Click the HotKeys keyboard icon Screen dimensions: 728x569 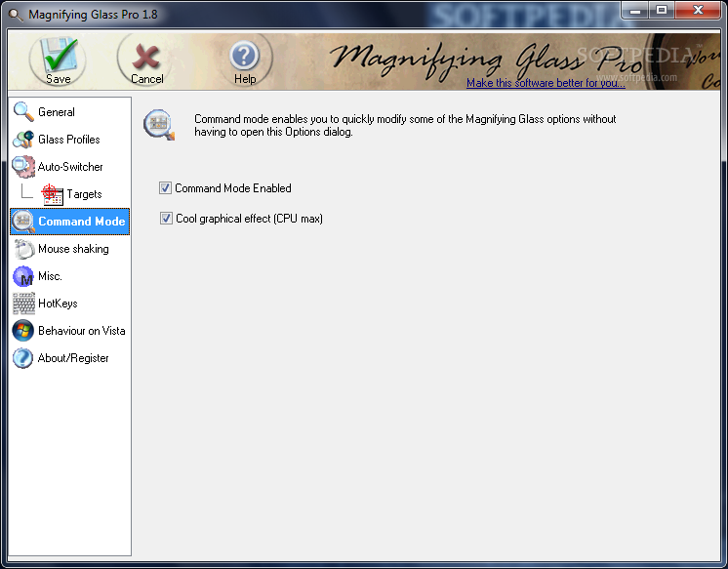(x=23, y=304)
